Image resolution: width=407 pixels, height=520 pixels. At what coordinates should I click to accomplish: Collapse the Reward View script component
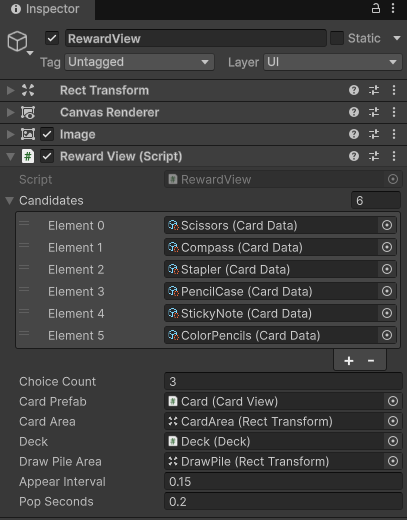click(x=11, y=156)
